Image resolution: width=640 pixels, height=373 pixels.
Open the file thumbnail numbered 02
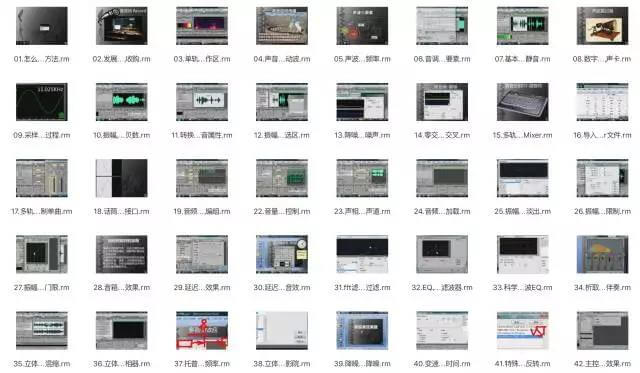pos(122,26)
